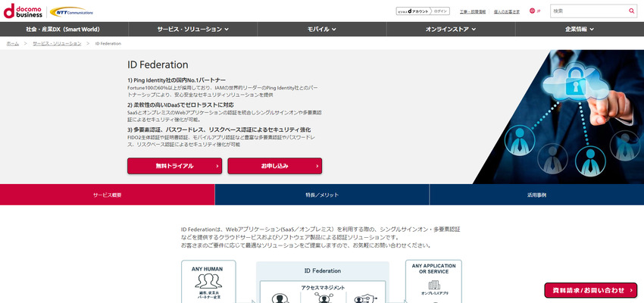The width and height of the screenshot is (644, 303).
Task: Open the 工事・故障情報 link
Action: tap(472, 11)
